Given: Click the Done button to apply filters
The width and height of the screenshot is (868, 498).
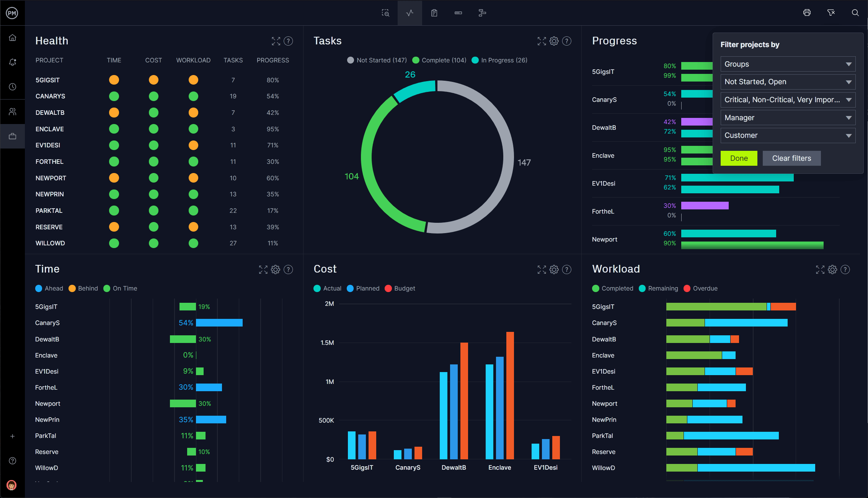Looking at the screenshot, I should click(x=739, y=158).
